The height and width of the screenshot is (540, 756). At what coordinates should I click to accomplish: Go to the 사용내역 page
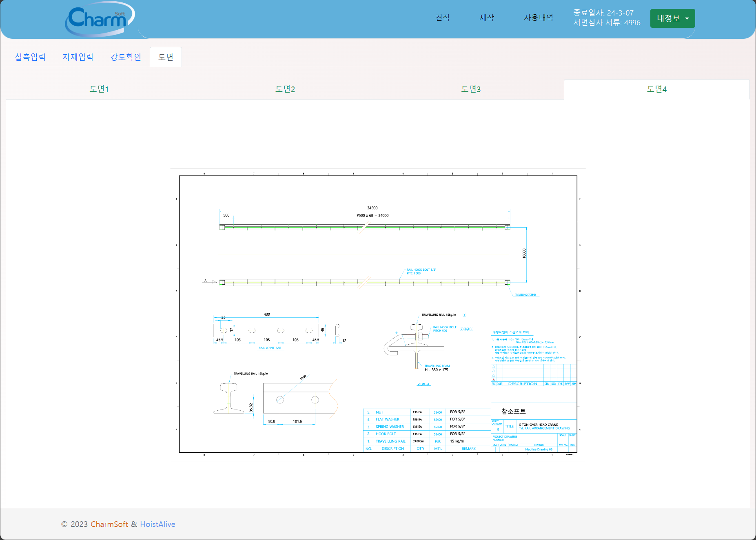pyautogui.click(x=538, y=18)
